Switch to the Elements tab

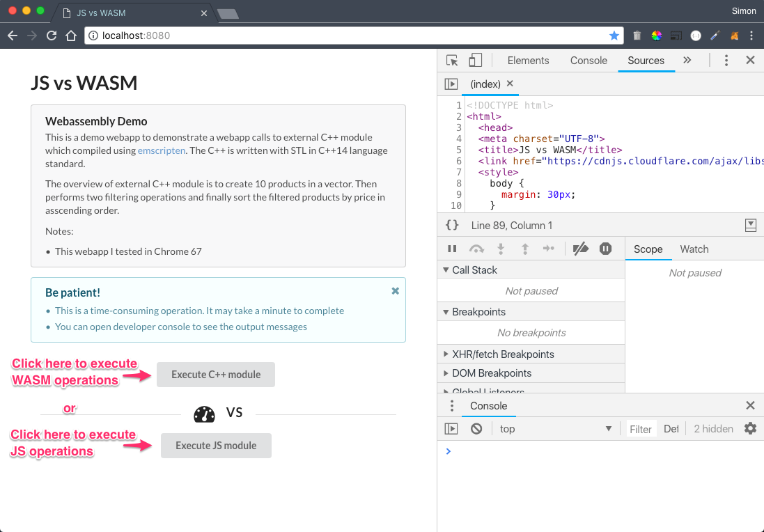coord(528,60)
